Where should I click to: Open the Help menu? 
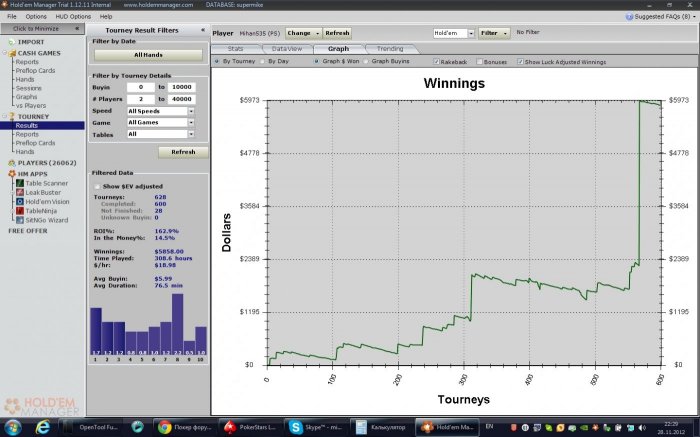[x=106, y=17]
